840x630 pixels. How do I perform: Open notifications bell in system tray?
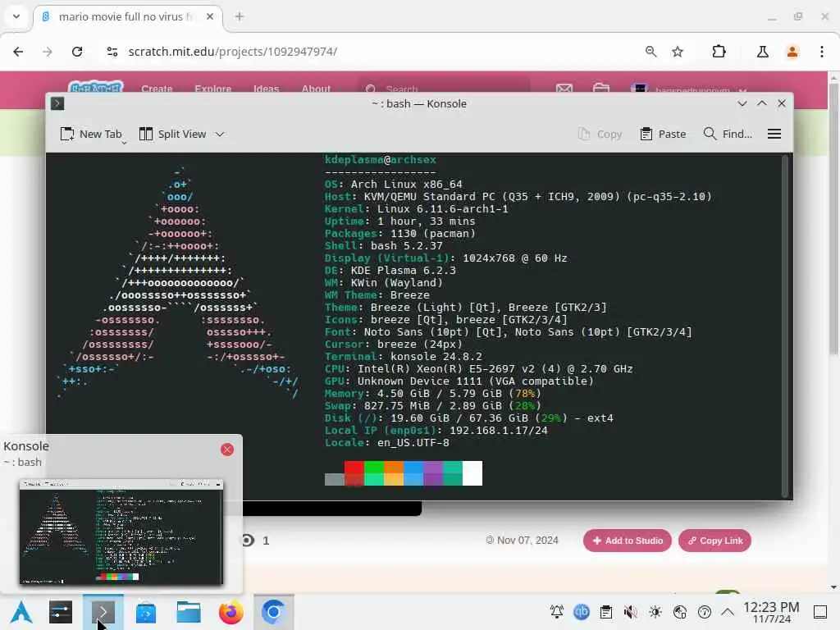557,612
